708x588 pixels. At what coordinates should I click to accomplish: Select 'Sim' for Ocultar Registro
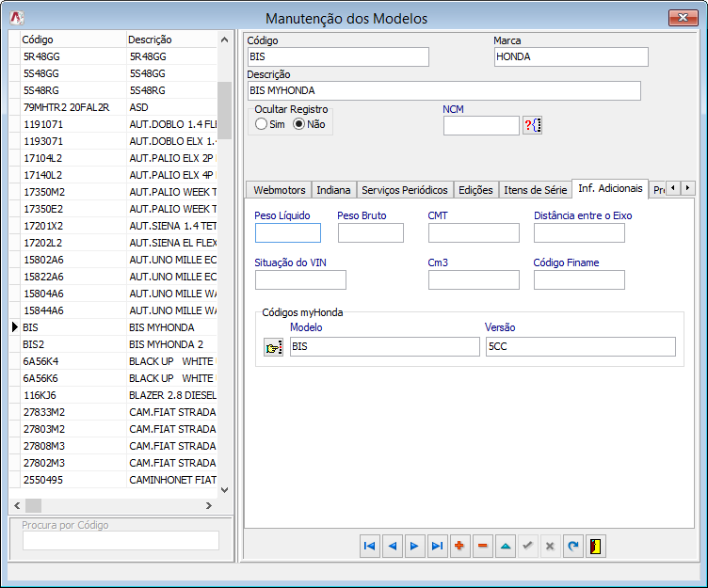262,124
